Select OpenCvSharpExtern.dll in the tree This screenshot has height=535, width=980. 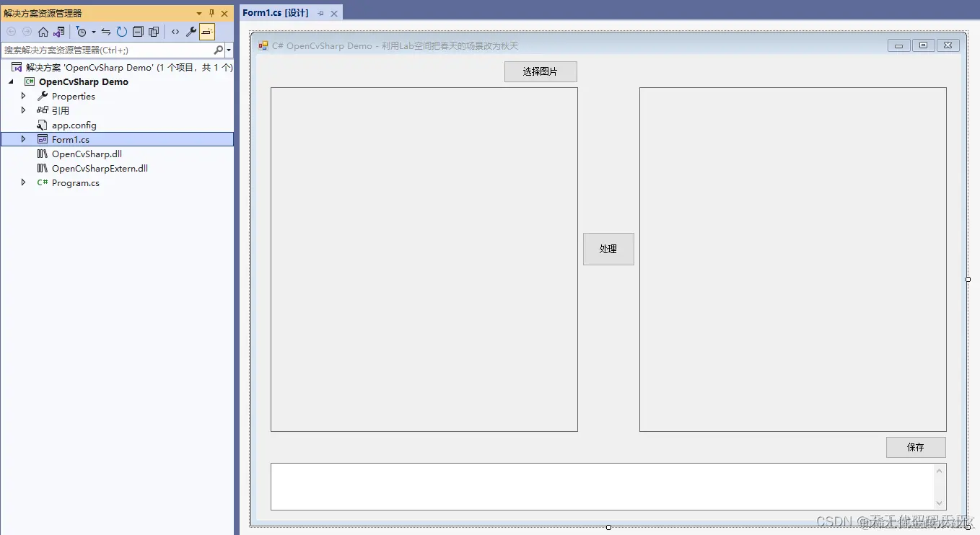click(x=100, y=169)
